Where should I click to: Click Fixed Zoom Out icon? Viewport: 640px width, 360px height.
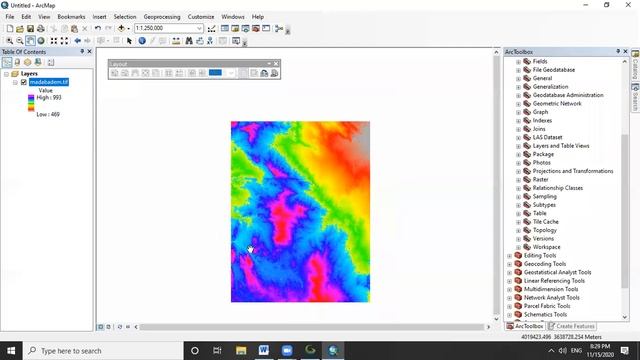[64, 41]
